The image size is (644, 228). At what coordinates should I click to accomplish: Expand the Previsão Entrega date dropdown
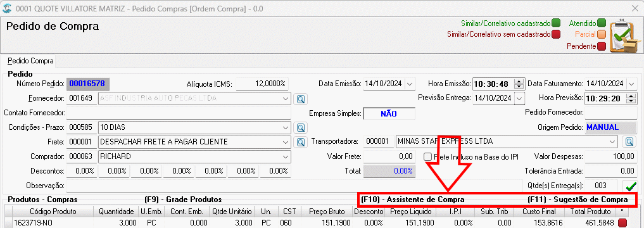pyautogui.click(x=519, y=98)
